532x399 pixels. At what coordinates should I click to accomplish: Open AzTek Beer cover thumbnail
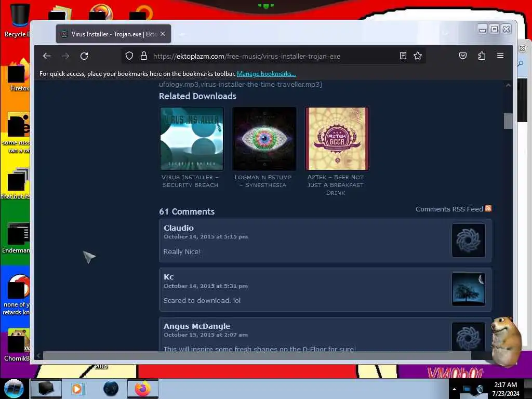(x=337, y=139)
